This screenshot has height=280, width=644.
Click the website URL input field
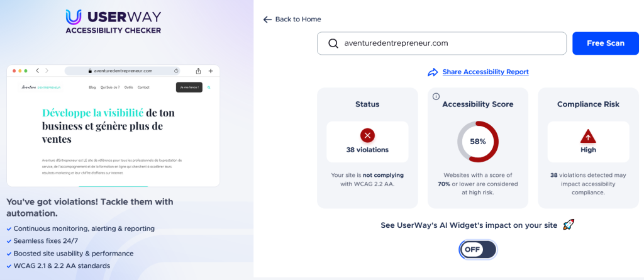click(441, 43)
